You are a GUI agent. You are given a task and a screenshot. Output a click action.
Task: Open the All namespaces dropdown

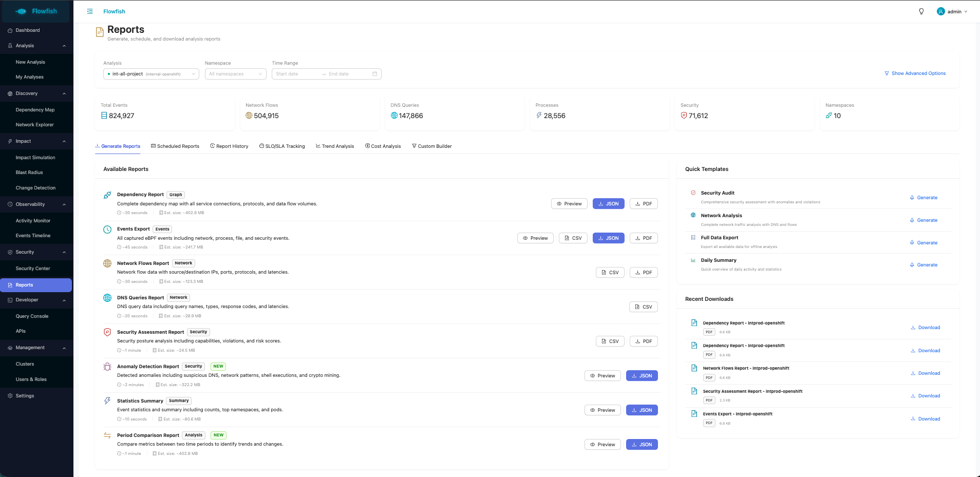pyautogui.click(x=235, y=74)
